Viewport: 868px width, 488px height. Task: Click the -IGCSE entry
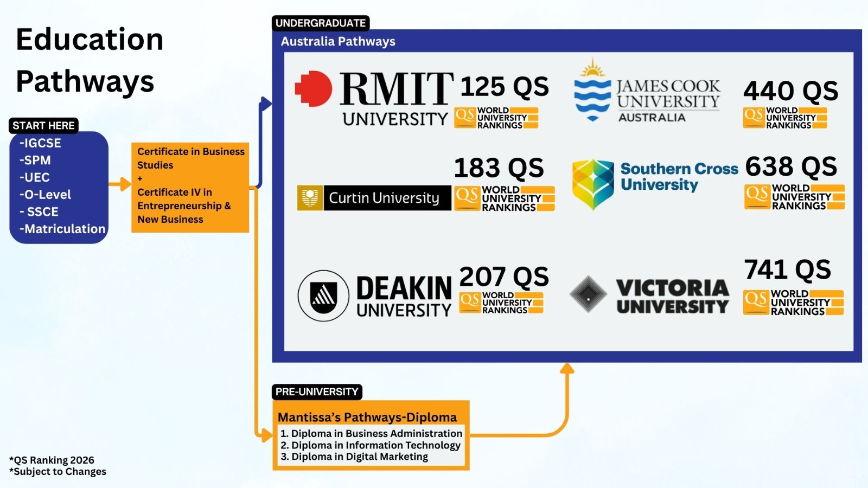(40, 143)
